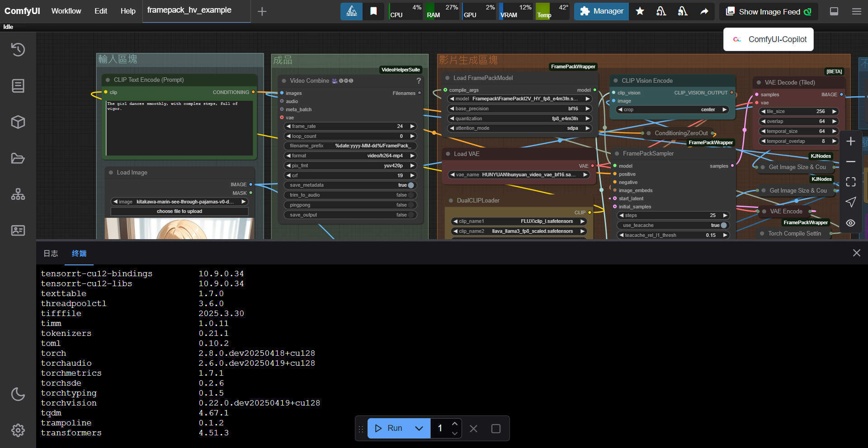Toggle pingpong switch in Video Combine

(410, 205)
